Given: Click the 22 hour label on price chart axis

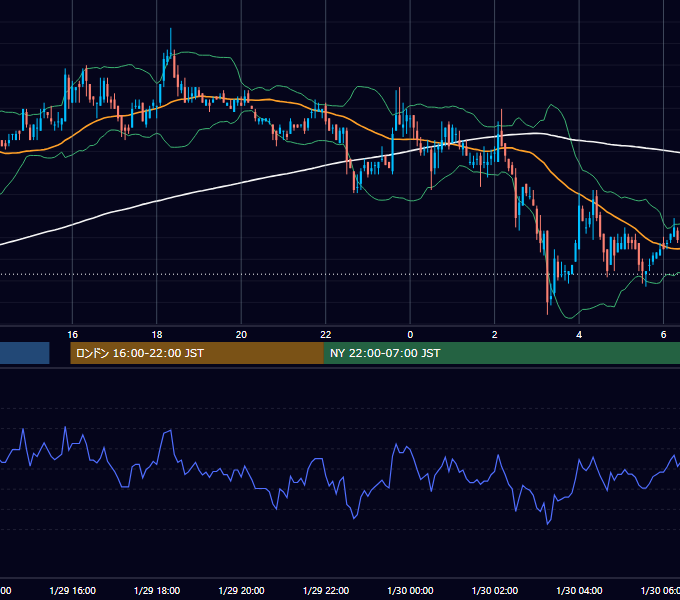Looking at the screenshot, I should [x=326, y=335].
